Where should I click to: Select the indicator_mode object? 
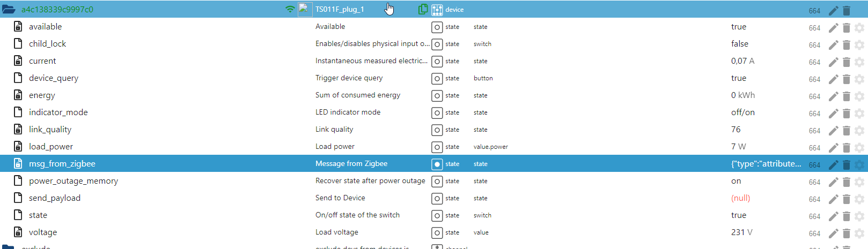(x=58, y=112)
